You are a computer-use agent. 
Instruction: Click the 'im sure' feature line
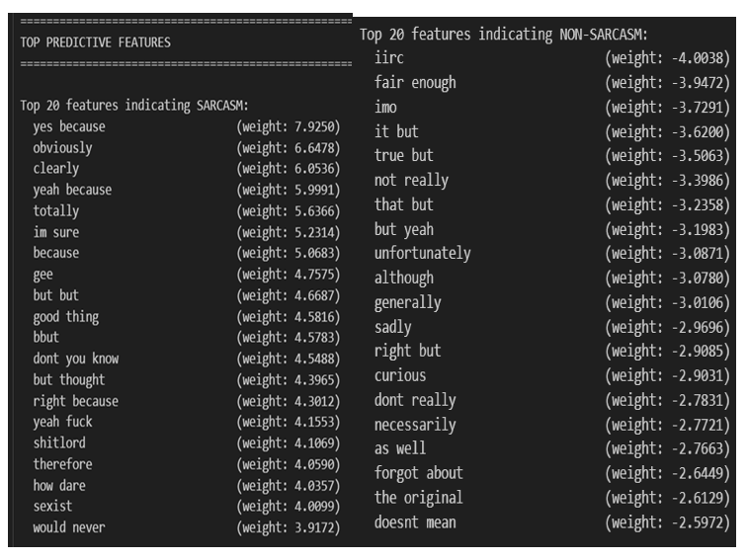tap(56, 232)
